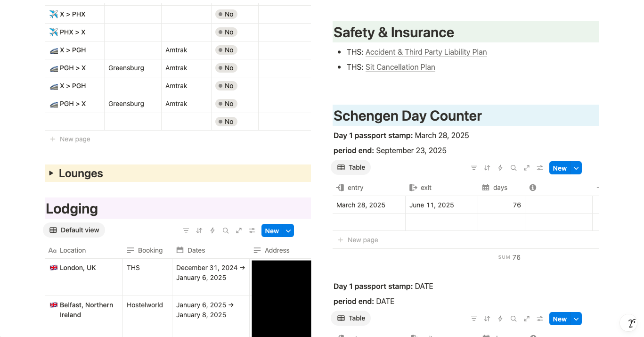
Task: Click the UK flag icon beside London
Action: click(54, 268)
